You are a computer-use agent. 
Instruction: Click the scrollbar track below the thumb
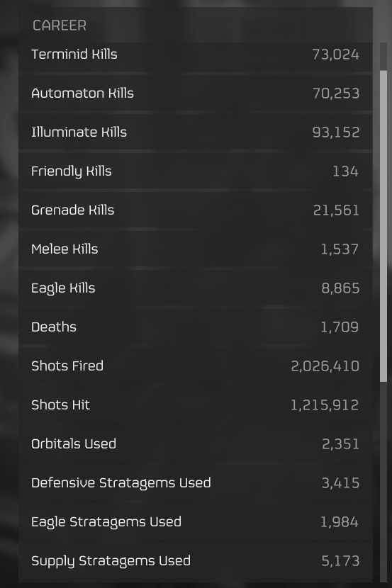383,482
